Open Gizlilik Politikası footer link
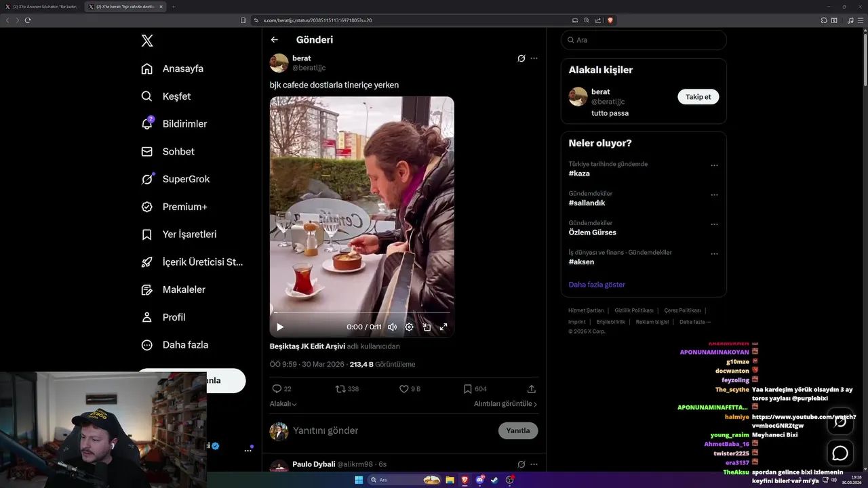The image size is (868, 488). click(634, 310)
